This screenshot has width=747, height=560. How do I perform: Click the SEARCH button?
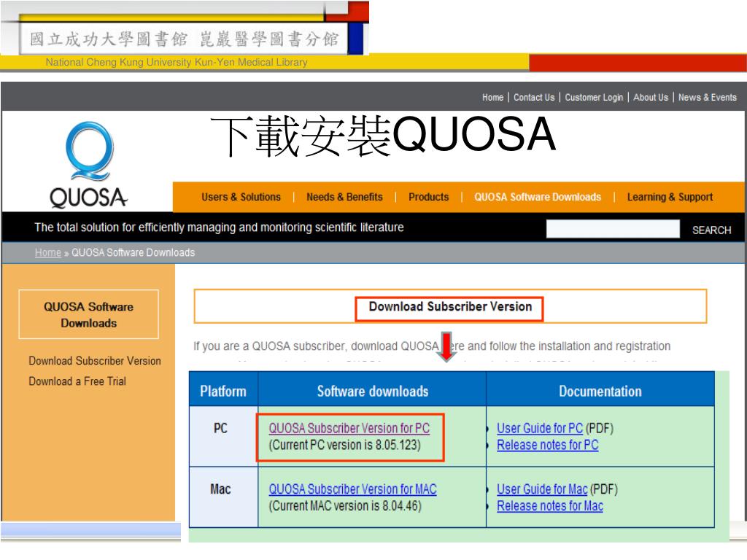[x=711, y=230]
